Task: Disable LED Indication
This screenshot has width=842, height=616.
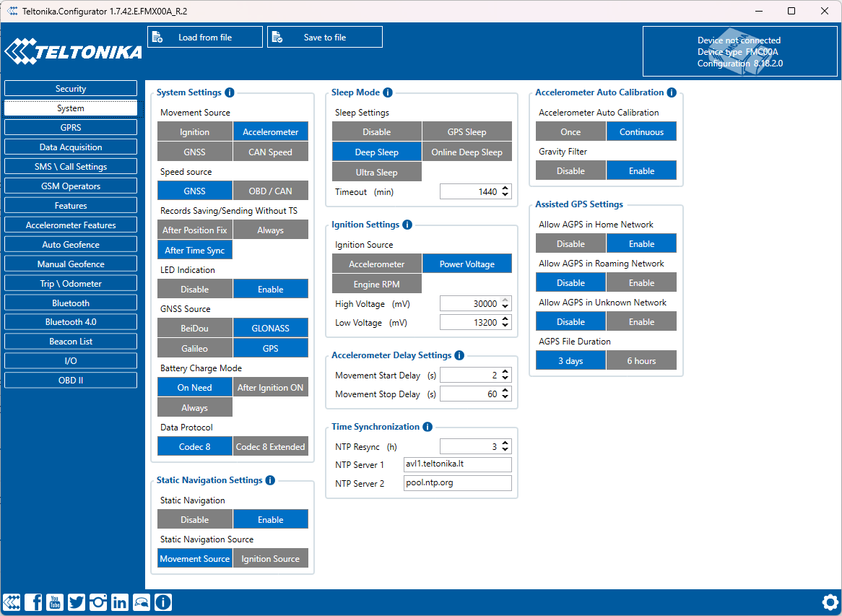Action: pyautogui.click(x=194, y=289)
